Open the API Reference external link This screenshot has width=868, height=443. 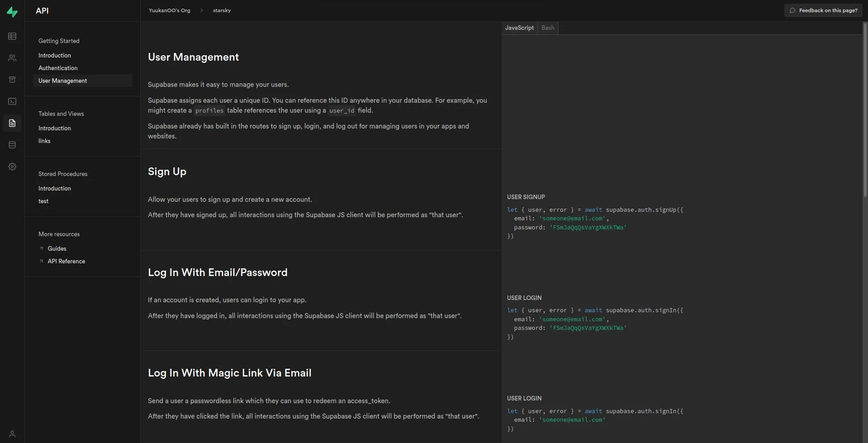pyautogui.click(x=66, y=261)
